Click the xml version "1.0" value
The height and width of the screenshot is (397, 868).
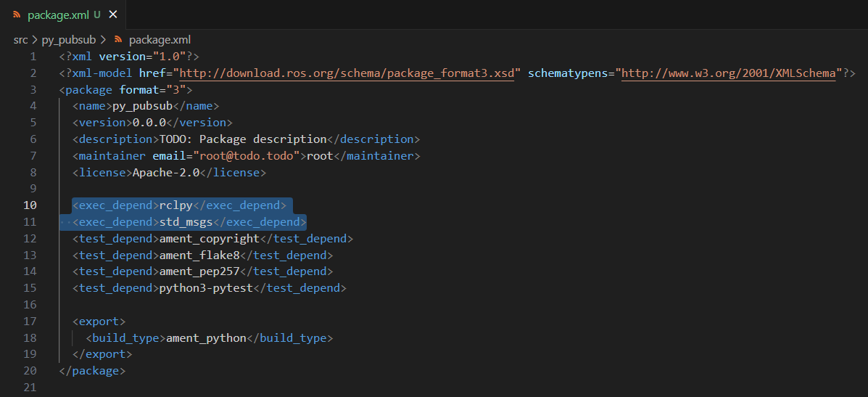[x=169, y=57]
